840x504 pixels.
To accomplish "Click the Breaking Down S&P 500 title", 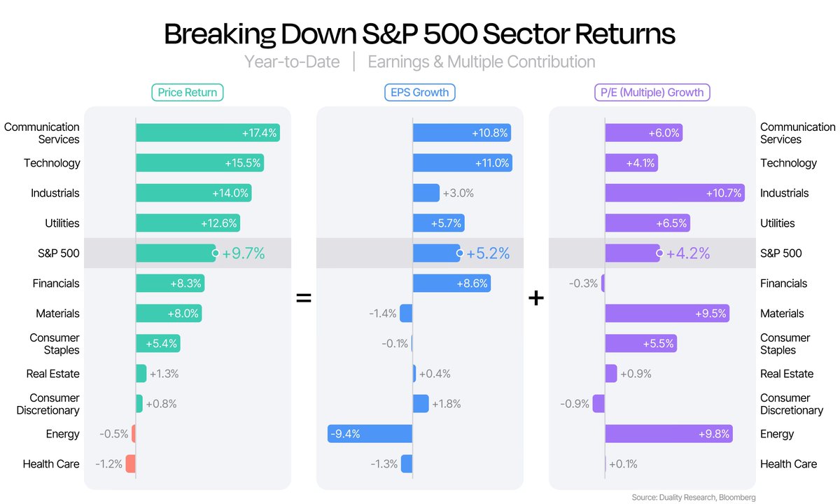I will (419, 34).
